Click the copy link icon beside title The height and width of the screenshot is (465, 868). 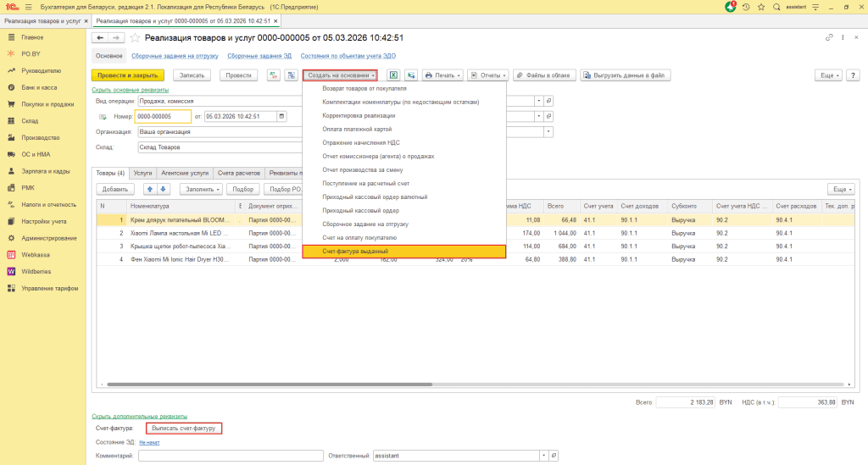click(x=829, y=38)
